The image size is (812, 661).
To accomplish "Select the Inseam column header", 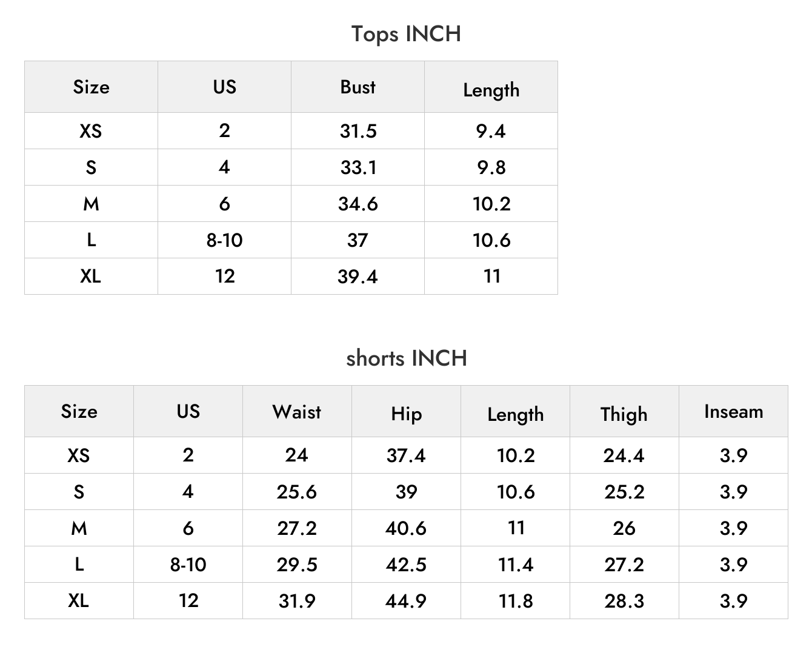I will point(733,412).
